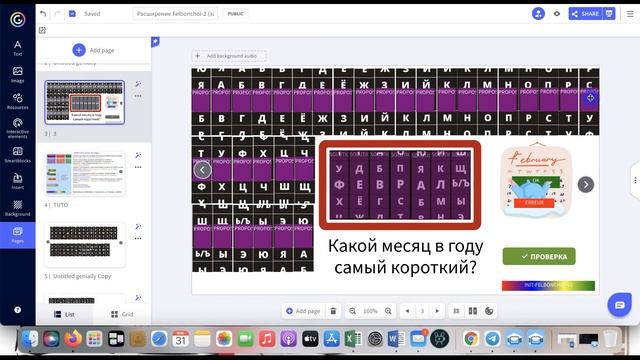Screen dimensions: 640x360
Task: Click the page number field
Action: pyautogui.click(x=422, y=311)
